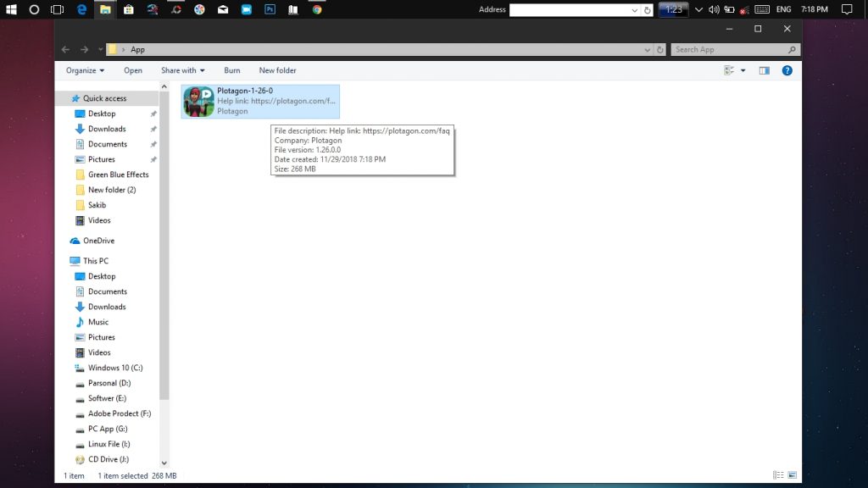868x488 pixels.
Task: Refresh the taskbar Address bar
Action: pyautogui.click(x=647, y=10)
